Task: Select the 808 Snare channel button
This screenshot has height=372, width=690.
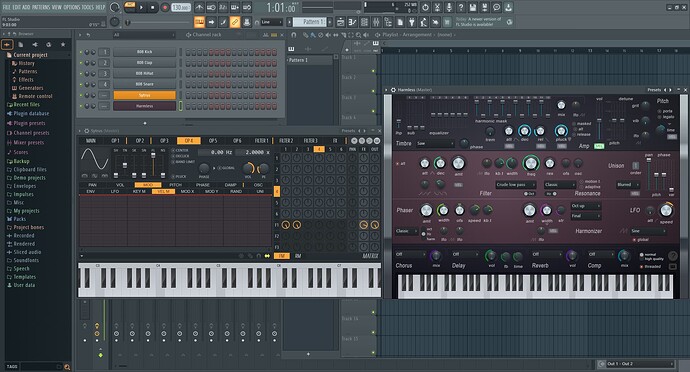Action: tap(144, 84)
